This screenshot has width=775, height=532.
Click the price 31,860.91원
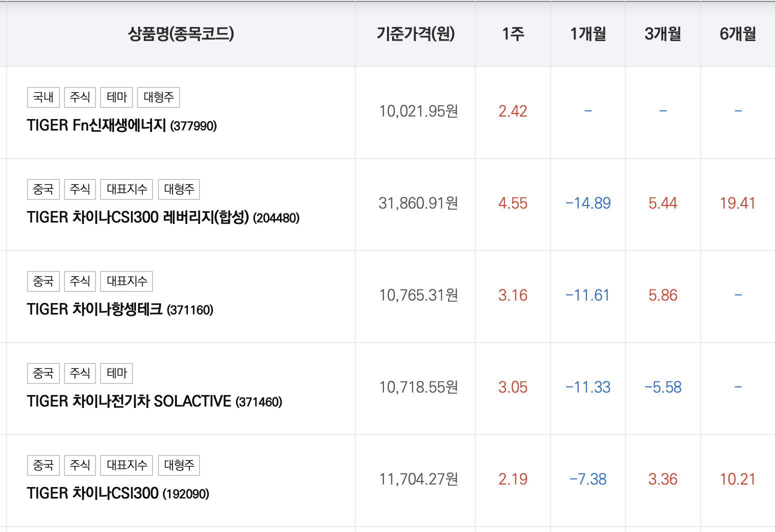418,203
